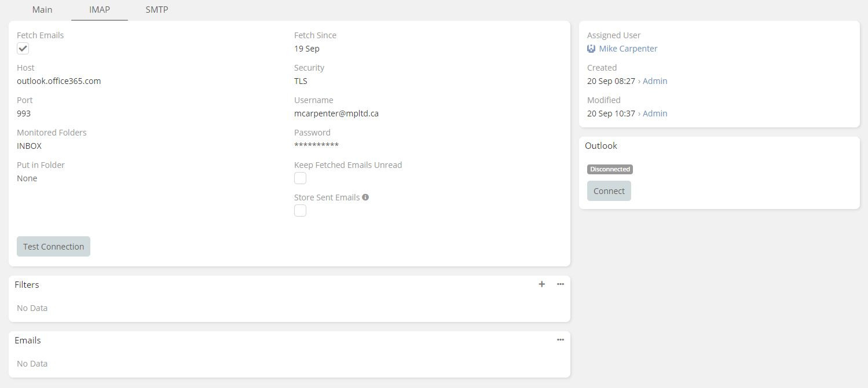Open the Emails panel three-dot menu

tap(560, 340)
